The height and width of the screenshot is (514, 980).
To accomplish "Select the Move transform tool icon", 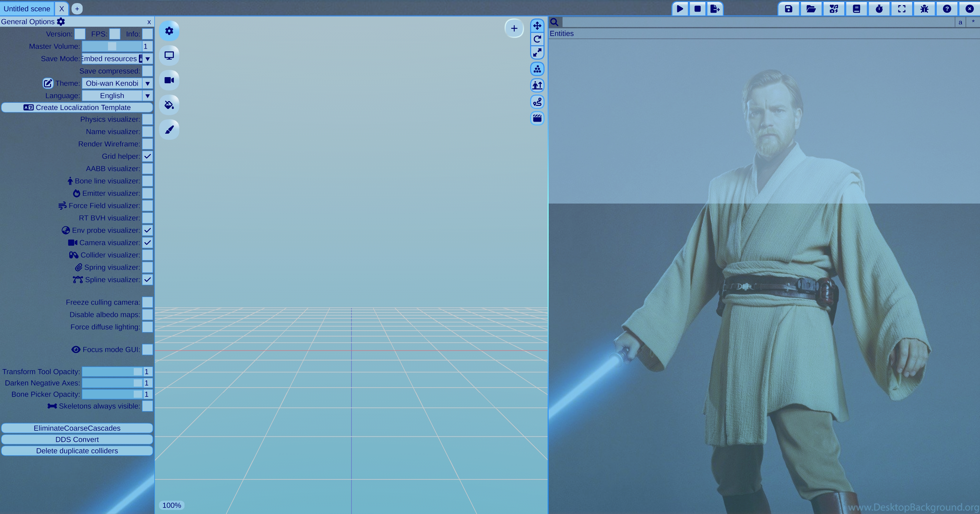I will coord(537,25).
